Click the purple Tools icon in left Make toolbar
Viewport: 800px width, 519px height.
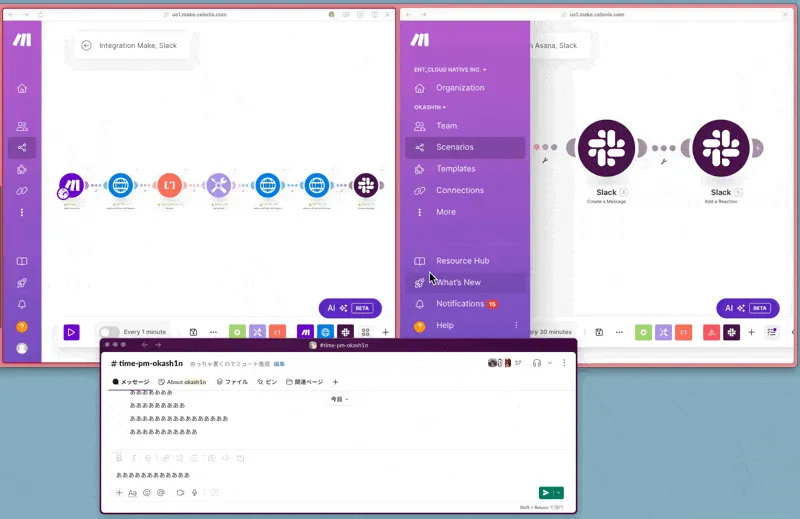click(x=257, y=332)
